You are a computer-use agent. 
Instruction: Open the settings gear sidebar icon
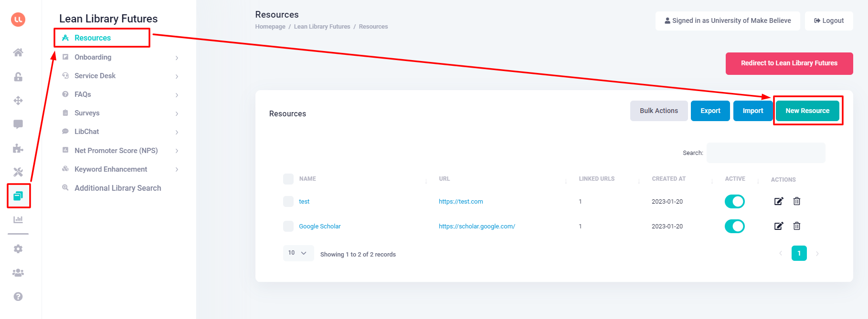pyautogui.click(x=18, y=249)
